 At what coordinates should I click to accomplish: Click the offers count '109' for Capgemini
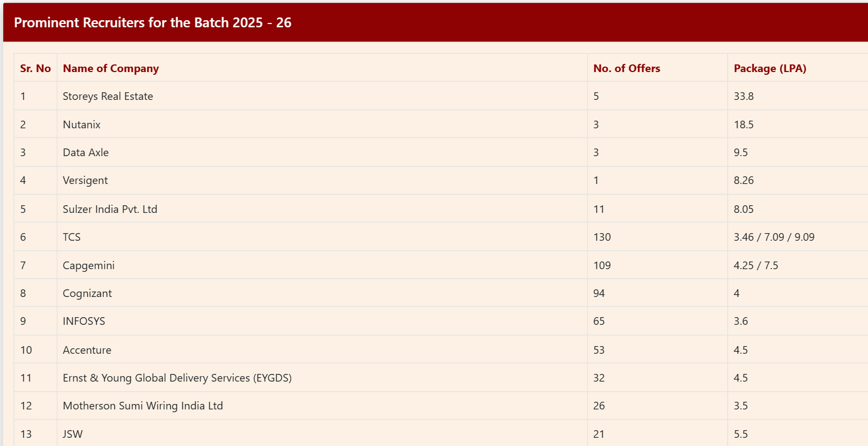[x=602, y=265]
